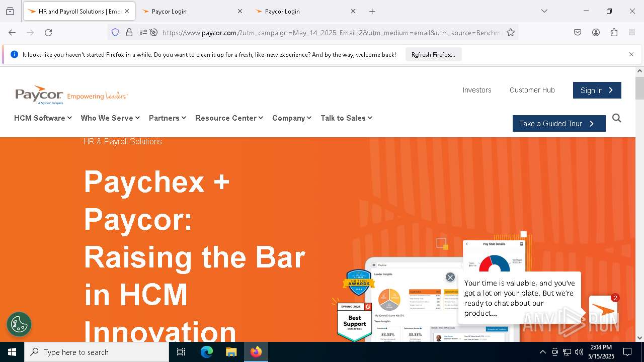Launch Microsoft Edge from taskbar

pos(207,352)
